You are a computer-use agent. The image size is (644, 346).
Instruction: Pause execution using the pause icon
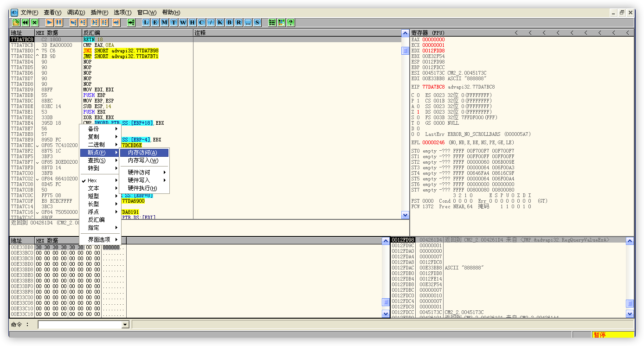[58, 22]
